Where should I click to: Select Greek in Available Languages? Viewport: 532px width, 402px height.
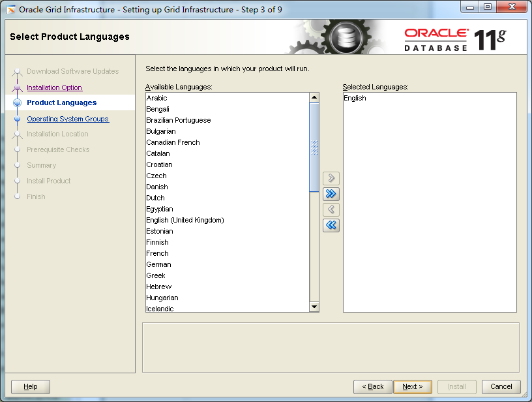click(228, 275)
